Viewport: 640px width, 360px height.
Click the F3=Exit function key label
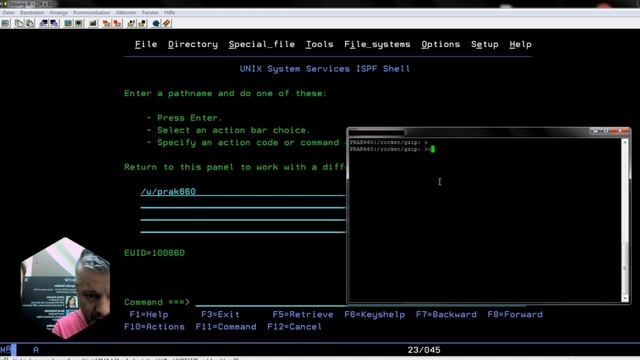point(220,315)
